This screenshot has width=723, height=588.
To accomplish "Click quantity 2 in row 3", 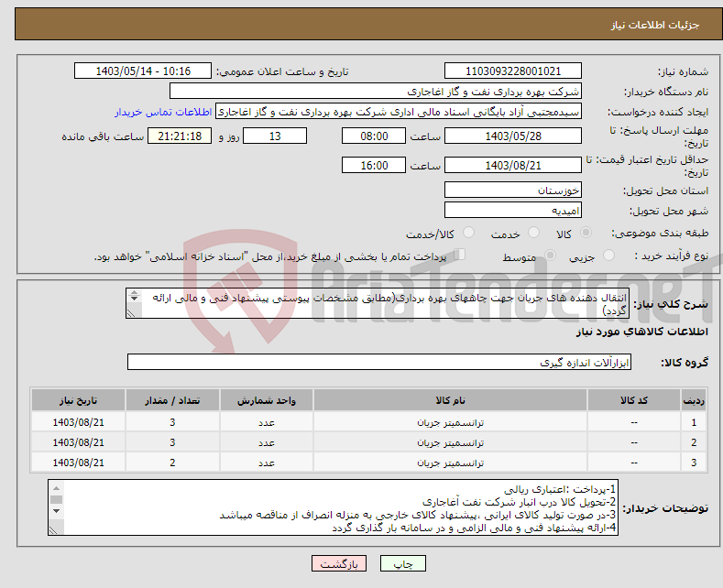I will pyautogui.click(x=172, y=463).
